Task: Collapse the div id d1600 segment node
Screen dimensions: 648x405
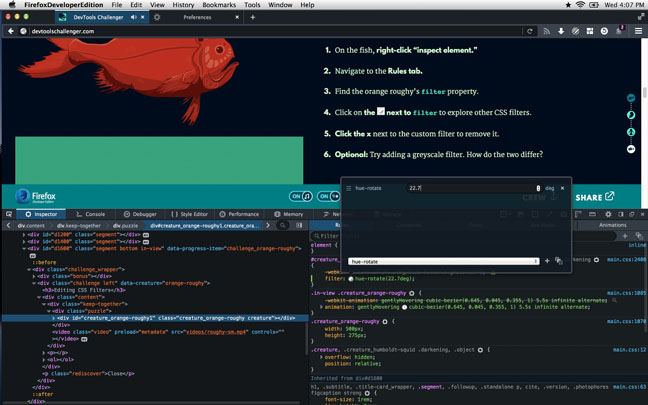Action: [x=24, y=248]
